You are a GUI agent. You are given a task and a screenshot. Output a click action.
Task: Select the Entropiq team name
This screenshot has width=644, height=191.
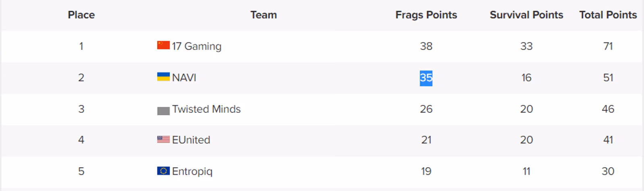point(192,171)
